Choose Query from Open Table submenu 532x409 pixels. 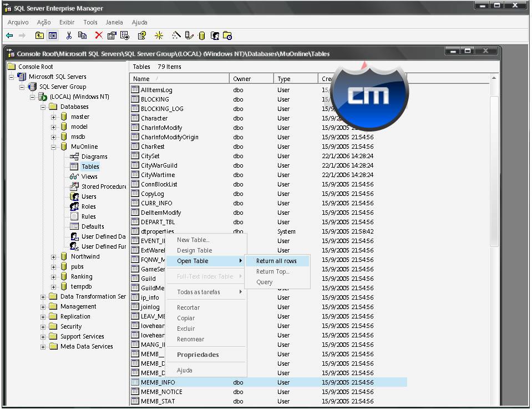(276, 282)
